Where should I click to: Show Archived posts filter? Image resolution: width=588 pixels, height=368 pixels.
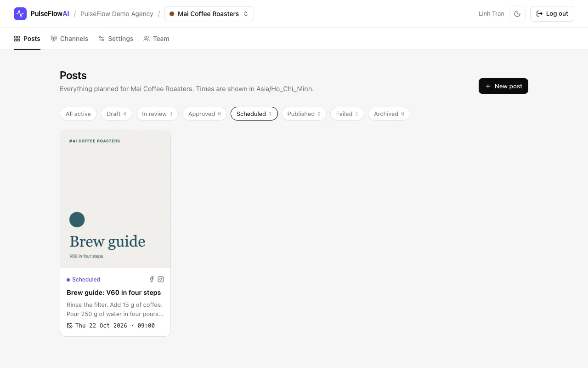tap(389, 114)
